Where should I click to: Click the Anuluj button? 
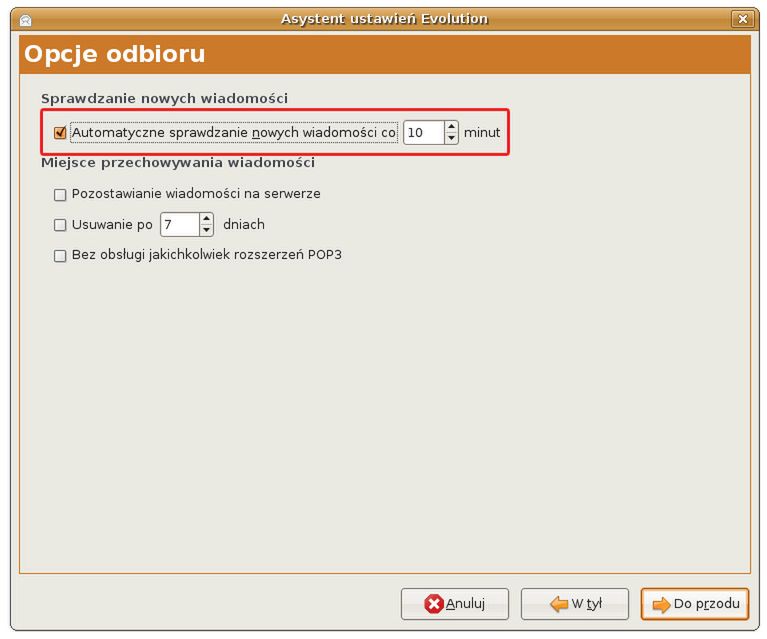[454, 604]
